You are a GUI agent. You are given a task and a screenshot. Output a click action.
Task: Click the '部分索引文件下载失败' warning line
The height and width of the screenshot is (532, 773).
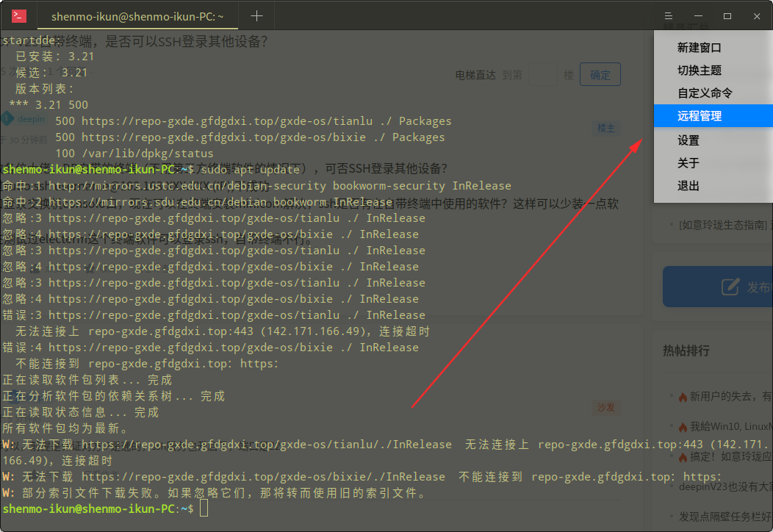215,493
